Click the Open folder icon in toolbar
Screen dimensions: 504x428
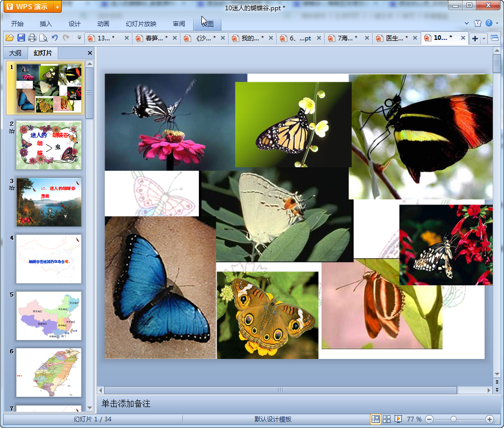tap(9, 38)
